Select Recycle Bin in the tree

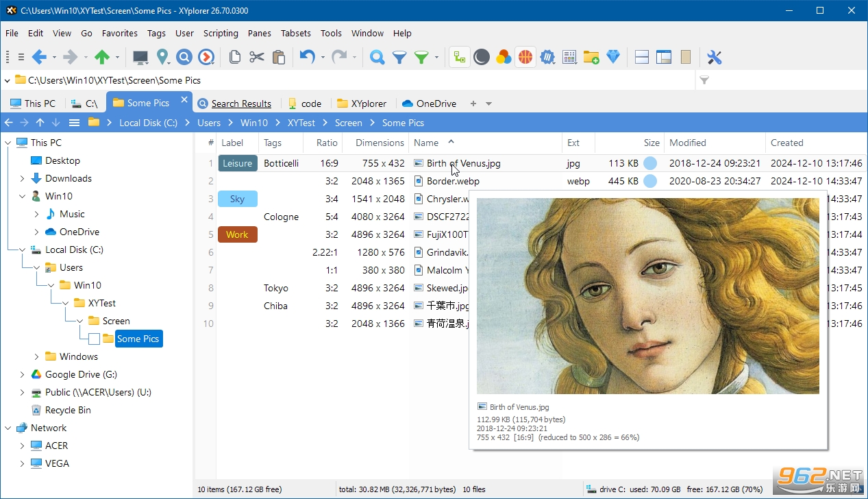pyautogui.click(x=68, y=410)
